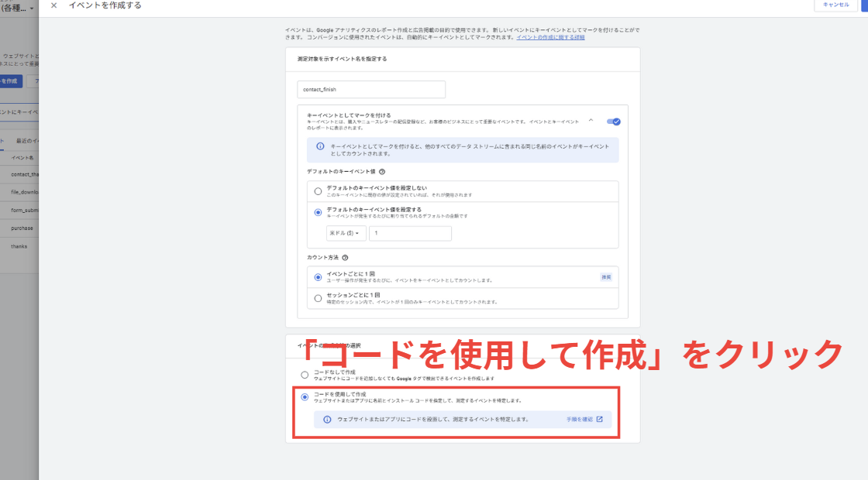
Task: Select コードなしで作成 radio option
Action: [x=305, y=375]
